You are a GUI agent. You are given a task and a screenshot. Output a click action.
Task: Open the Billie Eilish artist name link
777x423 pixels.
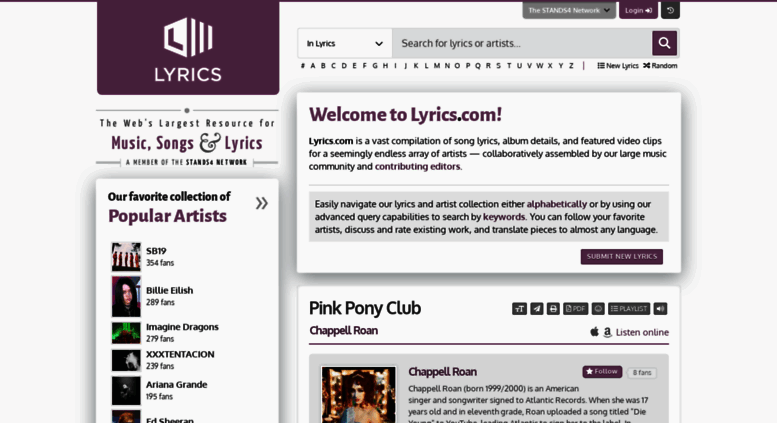169,290
